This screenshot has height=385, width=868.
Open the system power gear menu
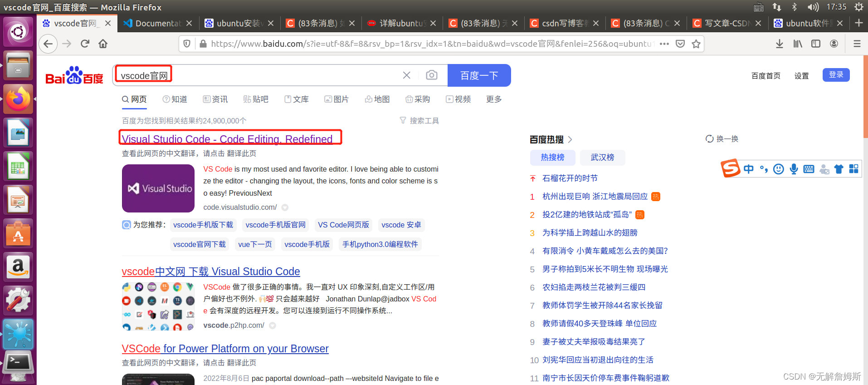point(858,7)
